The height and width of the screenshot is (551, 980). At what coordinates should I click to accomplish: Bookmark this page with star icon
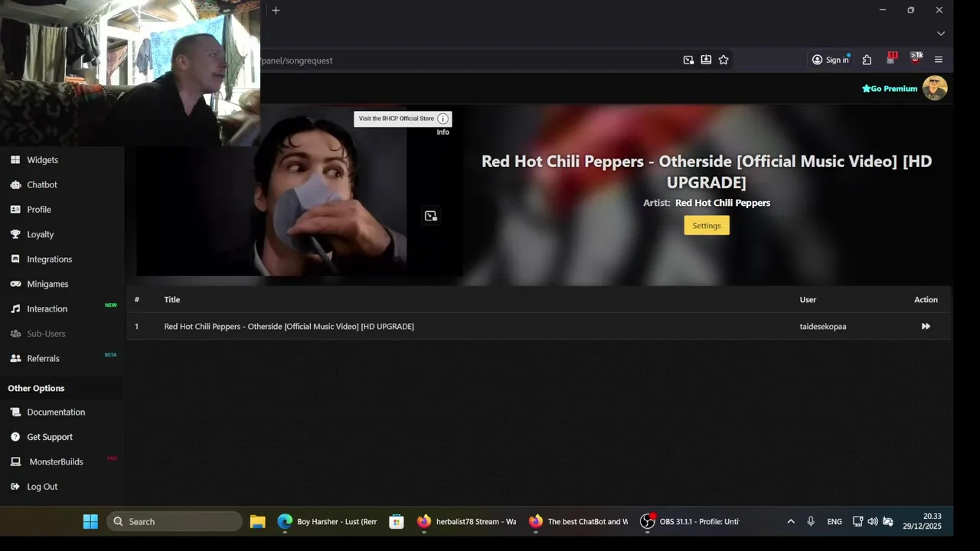[x=724, y=60]
